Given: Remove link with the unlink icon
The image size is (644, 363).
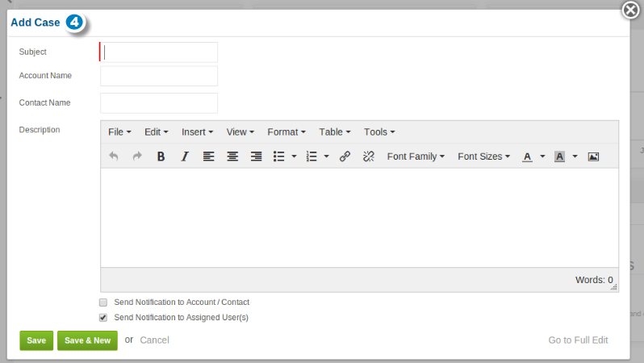Looking at the screenshot, I should coord(369,156).
